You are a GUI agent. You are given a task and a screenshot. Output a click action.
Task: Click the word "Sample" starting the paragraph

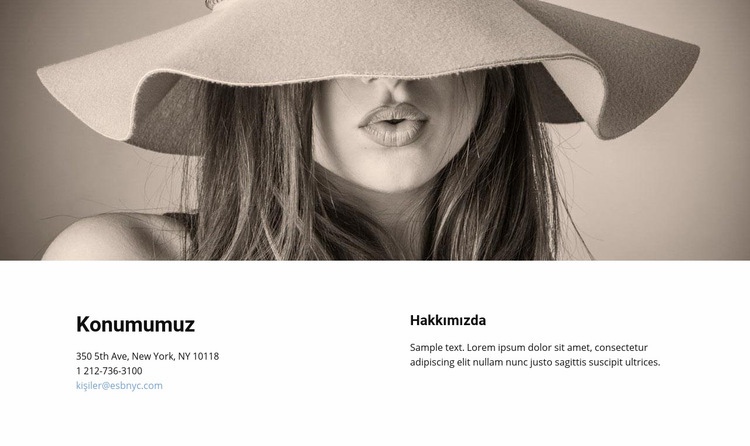click(424, 348)
